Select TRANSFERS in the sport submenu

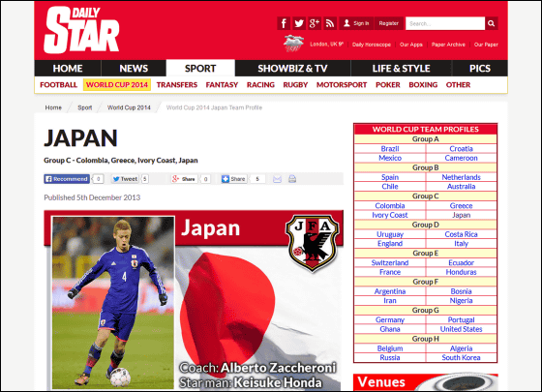coord(176,85)
